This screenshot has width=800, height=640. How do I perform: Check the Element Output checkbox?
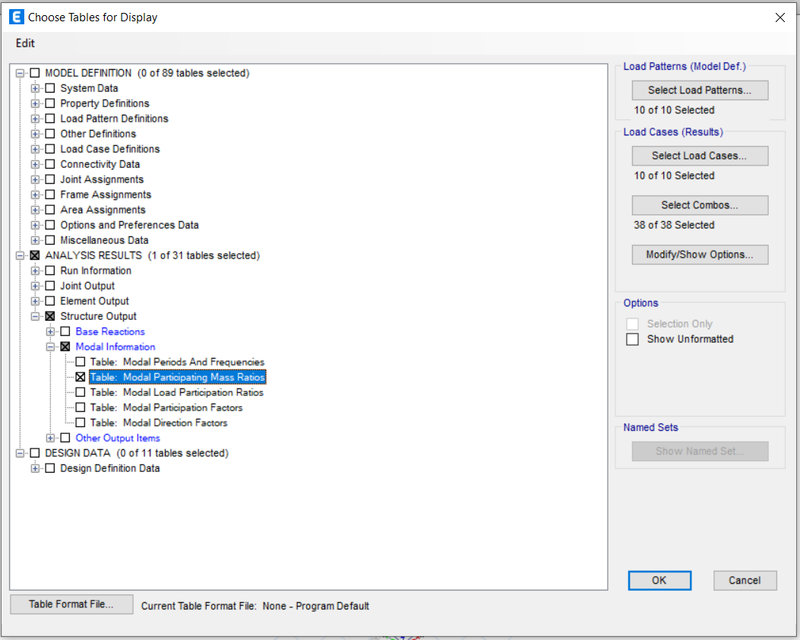point(50,301)
